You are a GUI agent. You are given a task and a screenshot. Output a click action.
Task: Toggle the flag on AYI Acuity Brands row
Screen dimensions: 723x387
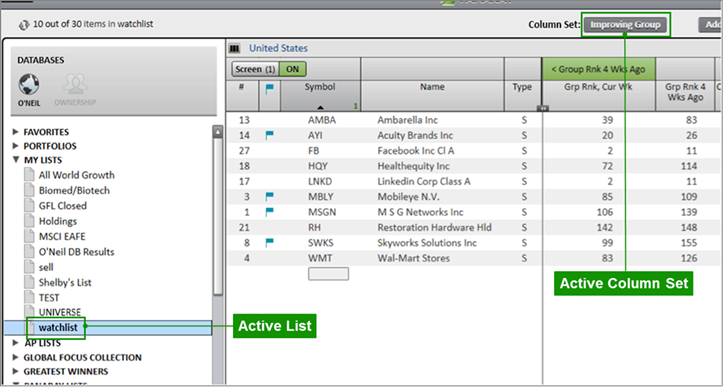coord(270,135)
